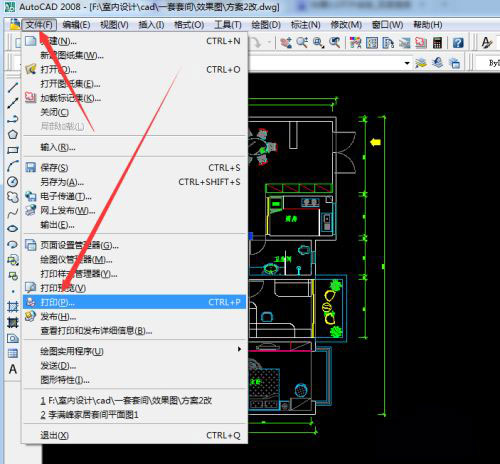
Task: Choose 网上发布(W)... menu entry
Action: [x=135, y=211]
